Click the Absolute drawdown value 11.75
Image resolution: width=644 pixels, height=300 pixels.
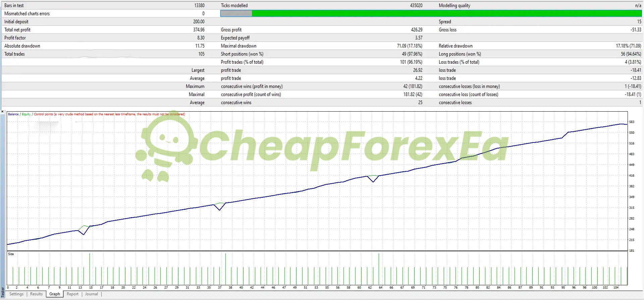pyautogui.click(x=200, y=46)
